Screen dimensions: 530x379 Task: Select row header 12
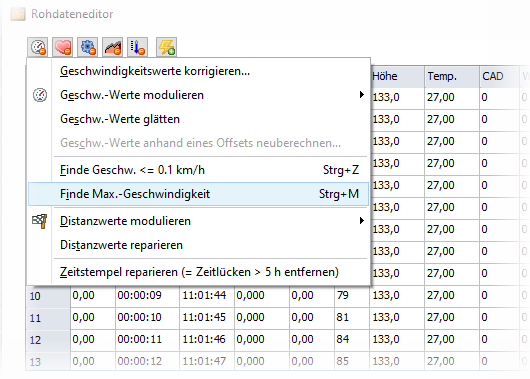(48, 340)
